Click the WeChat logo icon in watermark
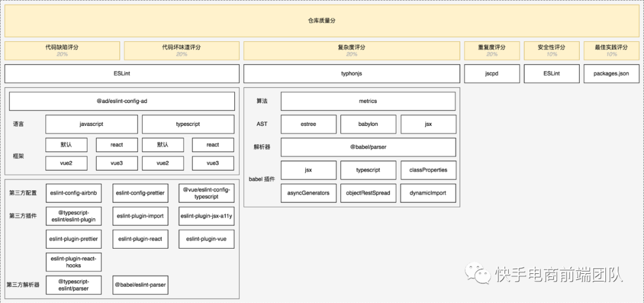Viewport: 644px width, 303px height. pos(478,273)
